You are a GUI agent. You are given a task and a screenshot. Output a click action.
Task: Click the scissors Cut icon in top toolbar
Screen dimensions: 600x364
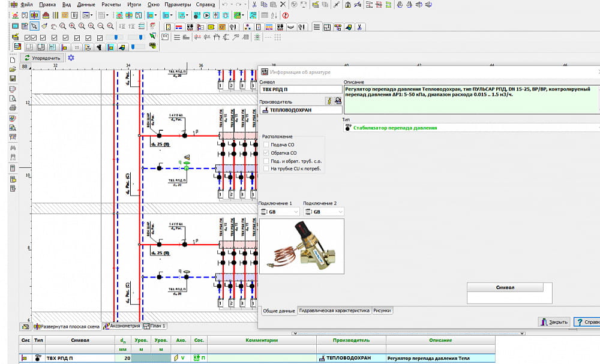point(255,5)
